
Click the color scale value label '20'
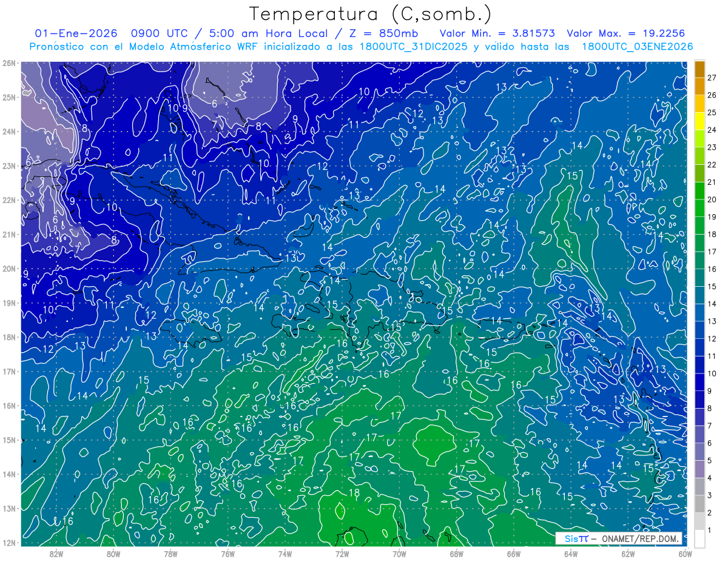(712, 199)
